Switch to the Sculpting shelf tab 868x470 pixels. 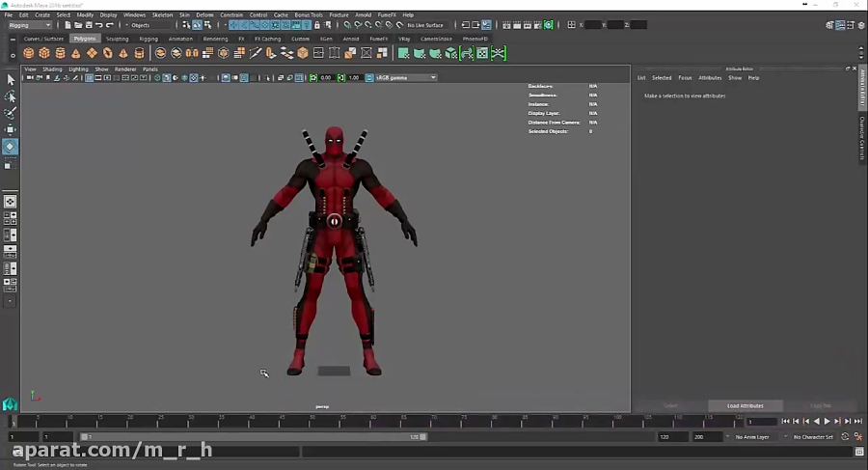[117, 39]
